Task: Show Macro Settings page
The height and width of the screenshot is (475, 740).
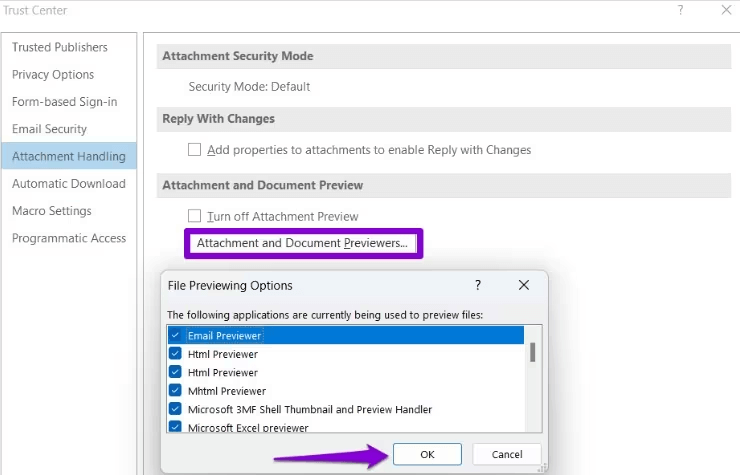Action: point(52,211)
